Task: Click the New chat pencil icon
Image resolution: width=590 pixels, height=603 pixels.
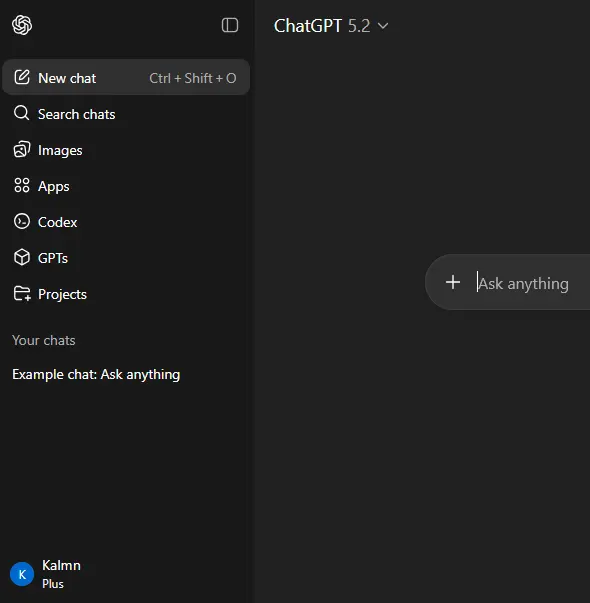Action: pos(22,77)
